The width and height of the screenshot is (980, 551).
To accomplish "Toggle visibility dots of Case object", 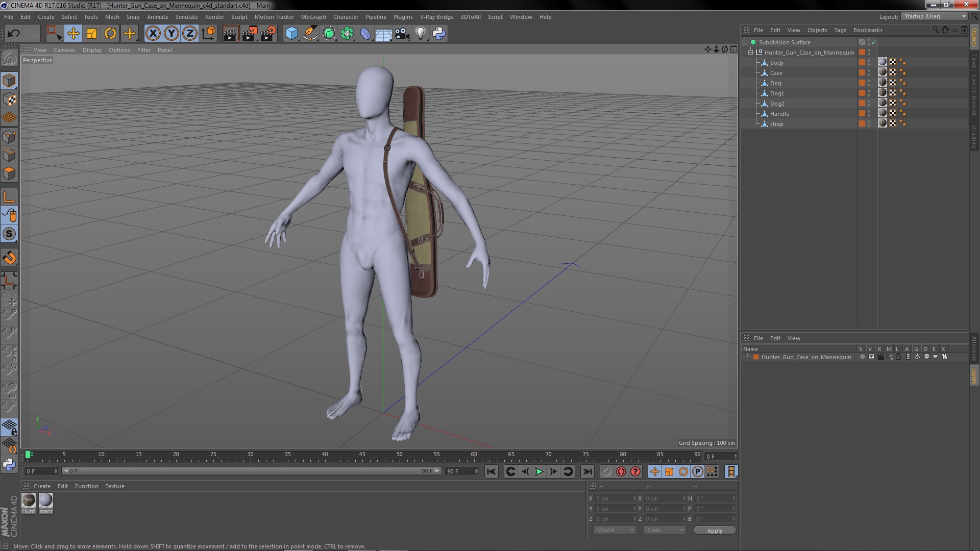I will click(869, 72).
